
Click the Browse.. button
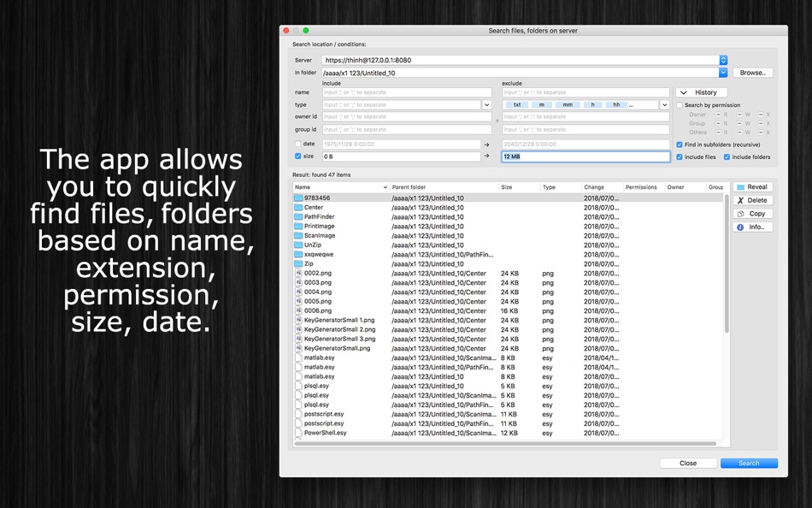tap(752, 73)
